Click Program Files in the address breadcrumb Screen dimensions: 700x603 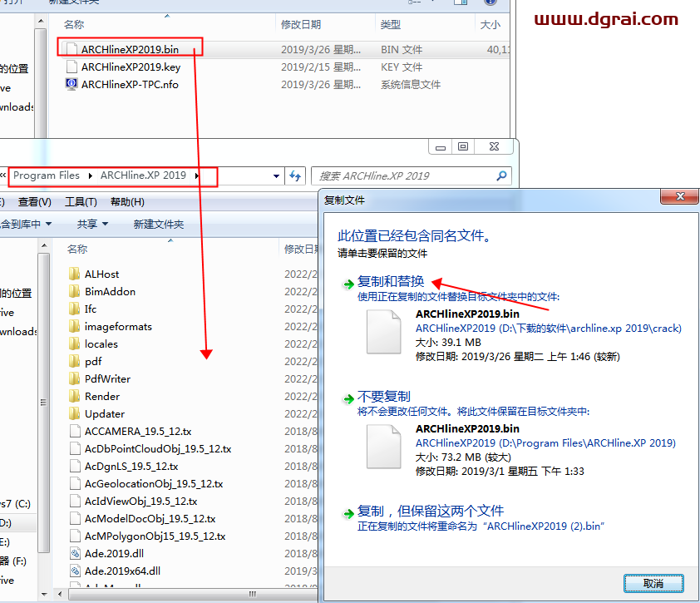click(x=47, y=175)
